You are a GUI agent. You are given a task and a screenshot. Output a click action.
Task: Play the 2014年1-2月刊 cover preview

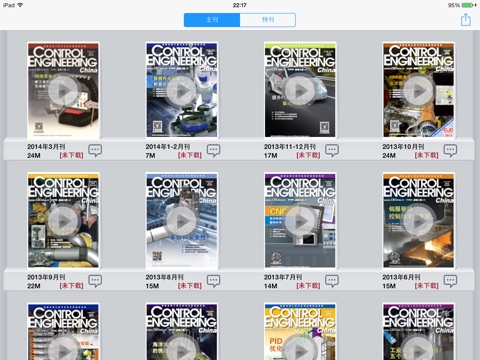pos(182,90)
